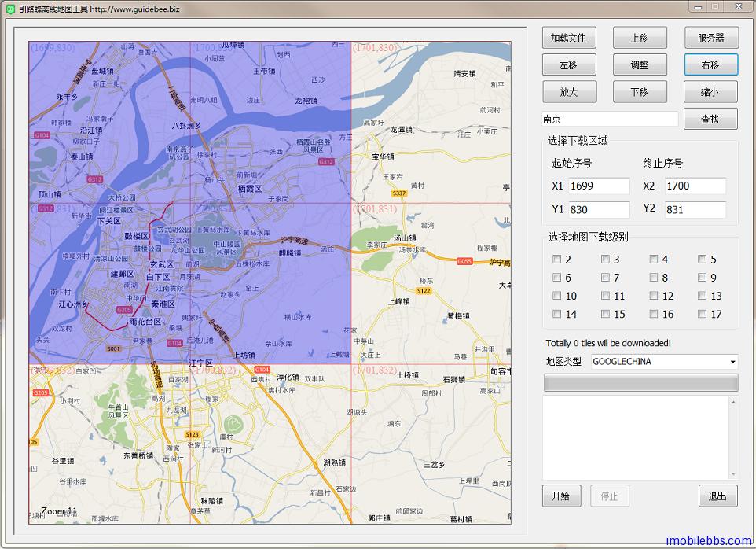The image size is (756, 549).
Task: Zoom in the map with 放大
Action: 569,92
